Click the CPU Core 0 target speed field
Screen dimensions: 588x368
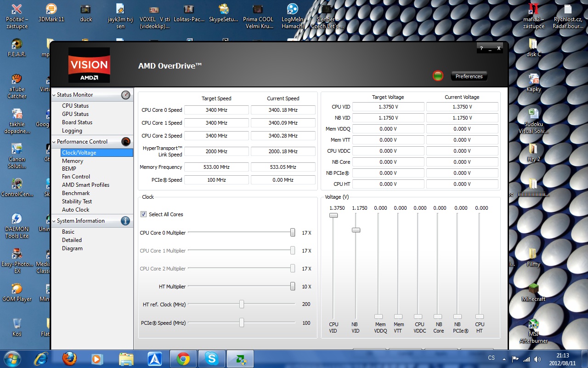[x=216, y=110]
